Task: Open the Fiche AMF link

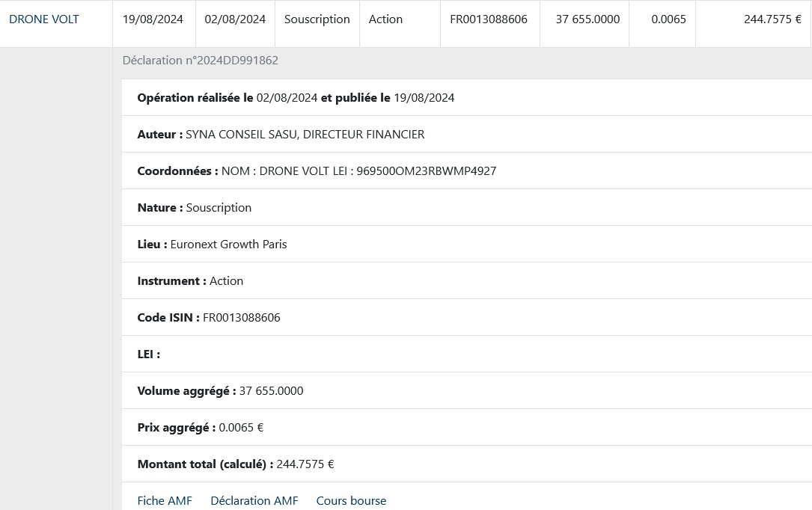Action: [x=165, y=501]
